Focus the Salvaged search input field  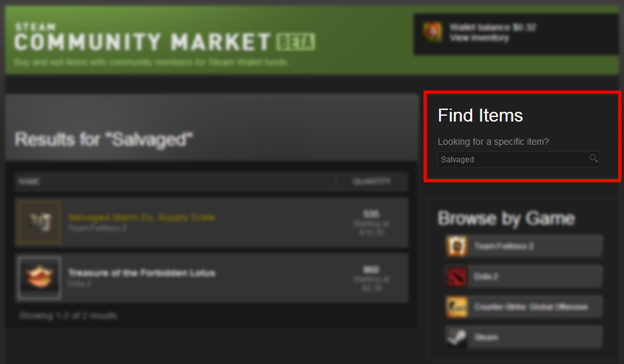[x=519, y=160]
